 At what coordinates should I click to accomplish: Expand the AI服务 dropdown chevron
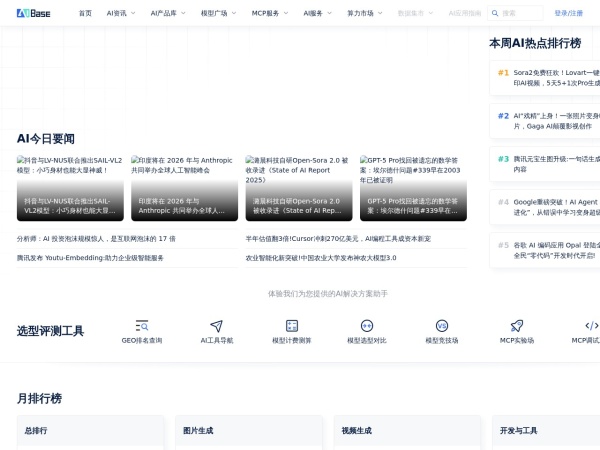click(x=329, y=13)
